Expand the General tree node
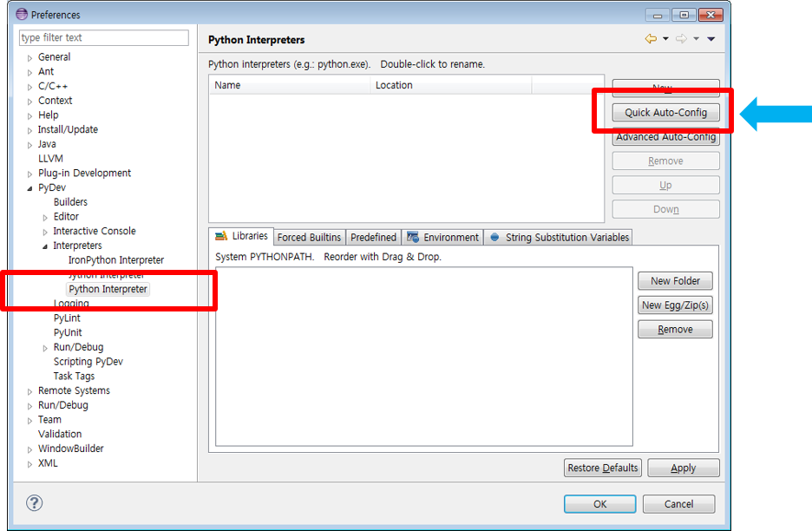 point(30,57)
